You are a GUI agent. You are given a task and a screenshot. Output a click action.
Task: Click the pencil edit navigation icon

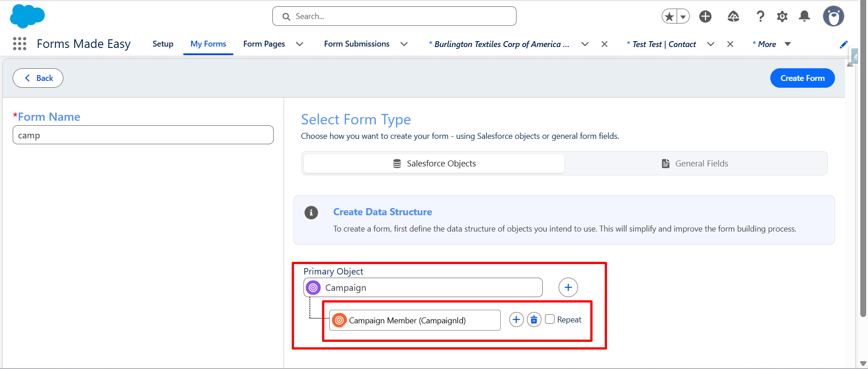(844, 44)
